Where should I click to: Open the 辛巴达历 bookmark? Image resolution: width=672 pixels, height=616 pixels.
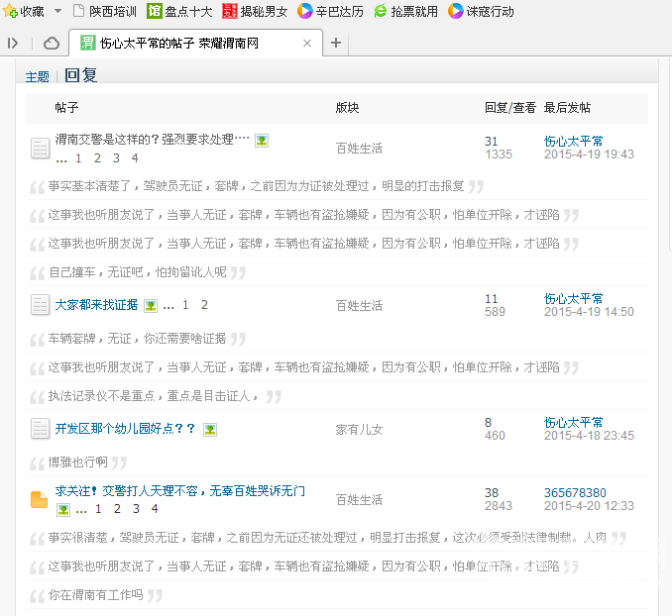tap(330, 11)
